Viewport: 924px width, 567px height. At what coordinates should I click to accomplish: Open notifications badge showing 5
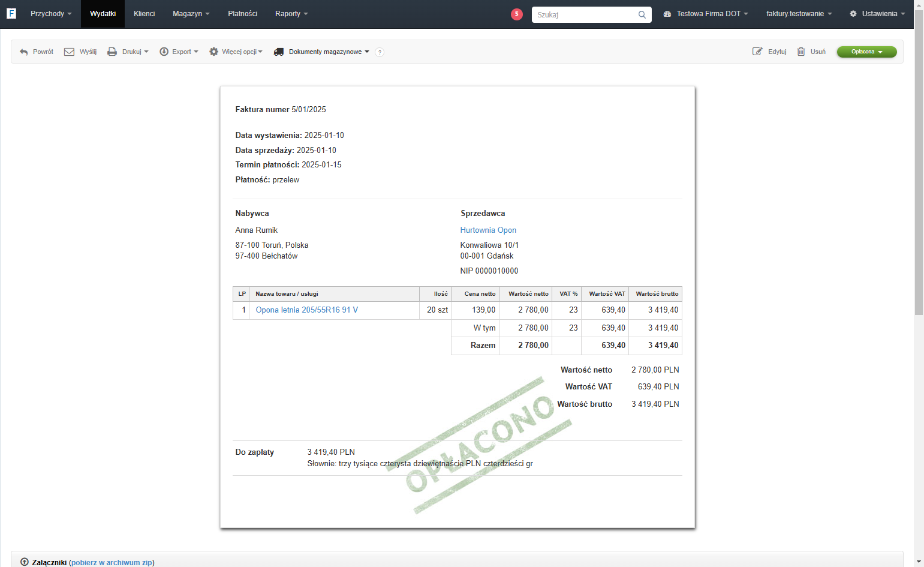[x=517, y=14]
